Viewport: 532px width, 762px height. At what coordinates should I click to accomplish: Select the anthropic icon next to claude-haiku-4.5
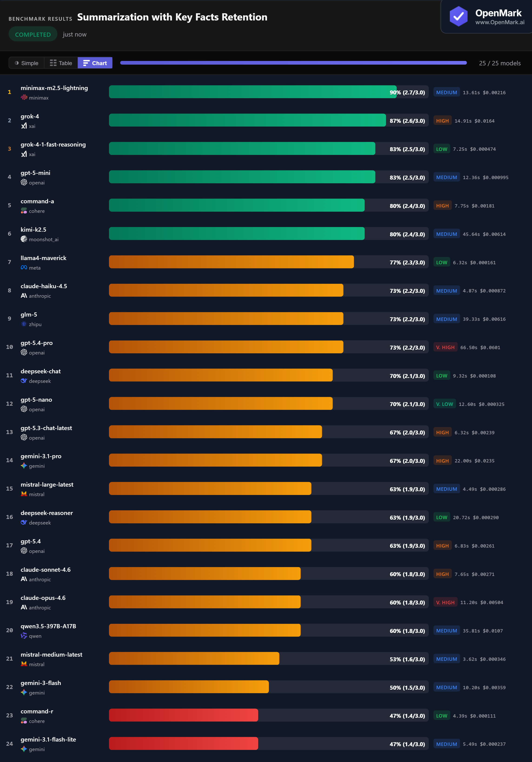tap(23, 295)
